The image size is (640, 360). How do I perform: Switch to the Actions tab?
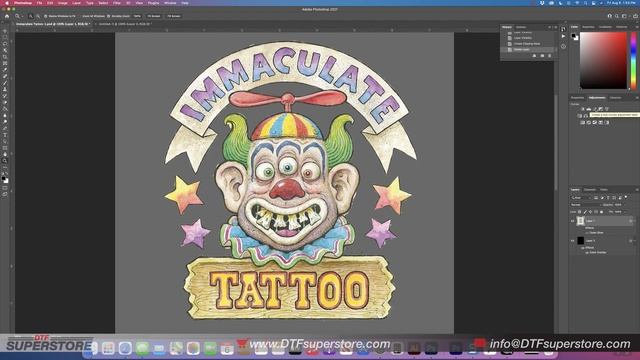coord(521,27)
